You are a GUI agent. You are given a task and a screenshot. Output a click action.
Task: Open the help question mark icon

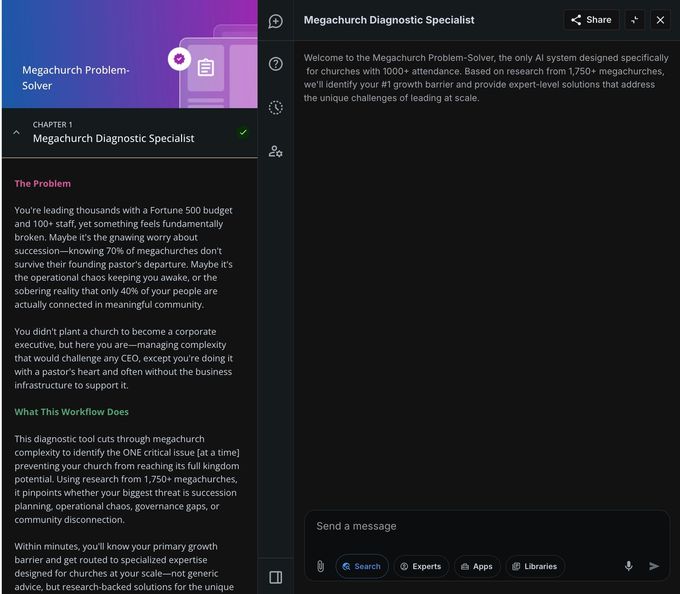tap(275, 64)
